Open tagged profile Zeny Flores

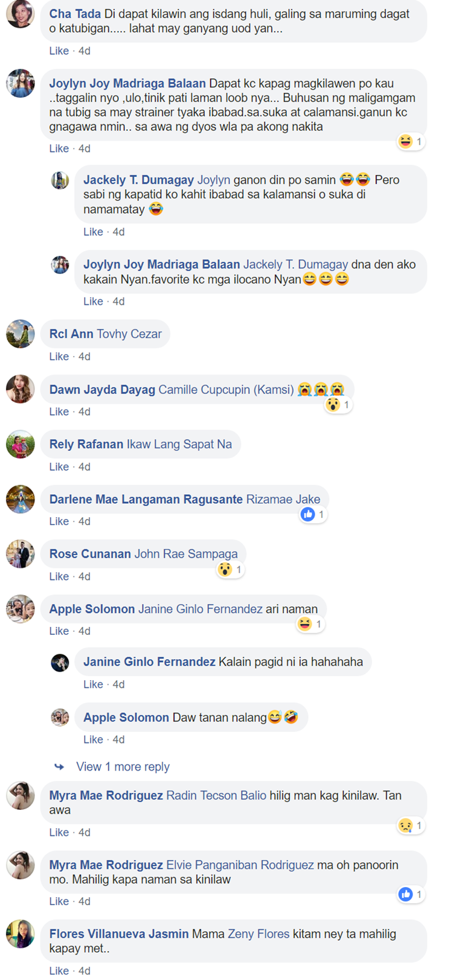tap(259, 934)
